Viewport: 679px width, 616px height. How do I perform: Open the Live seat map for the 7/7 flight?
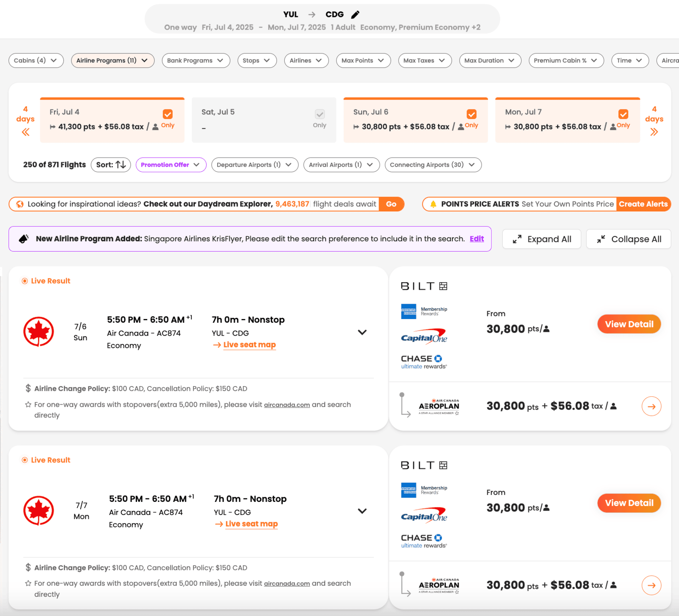(x=251, y=524)
